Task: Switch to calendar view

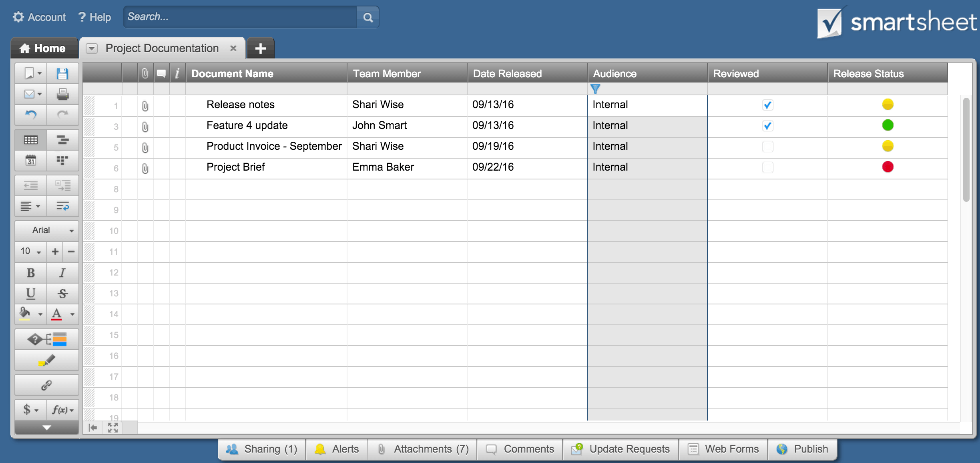Action: point(30,161)
